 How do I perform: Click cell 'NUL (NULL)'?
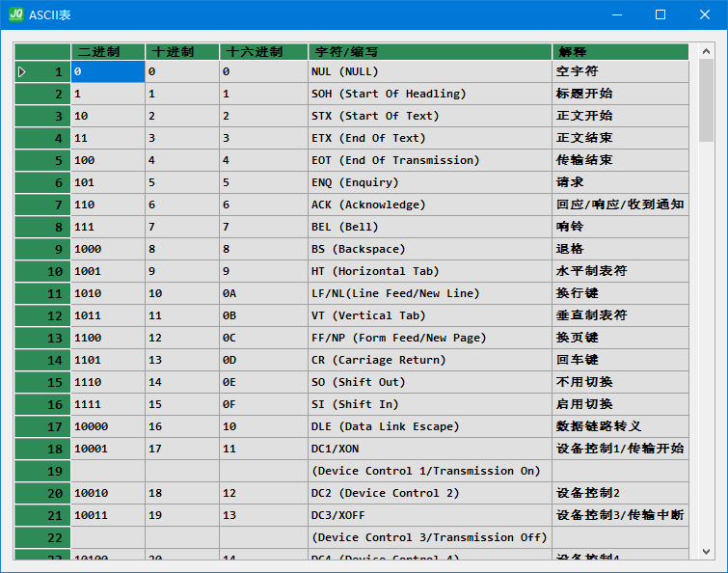(430, 71)
